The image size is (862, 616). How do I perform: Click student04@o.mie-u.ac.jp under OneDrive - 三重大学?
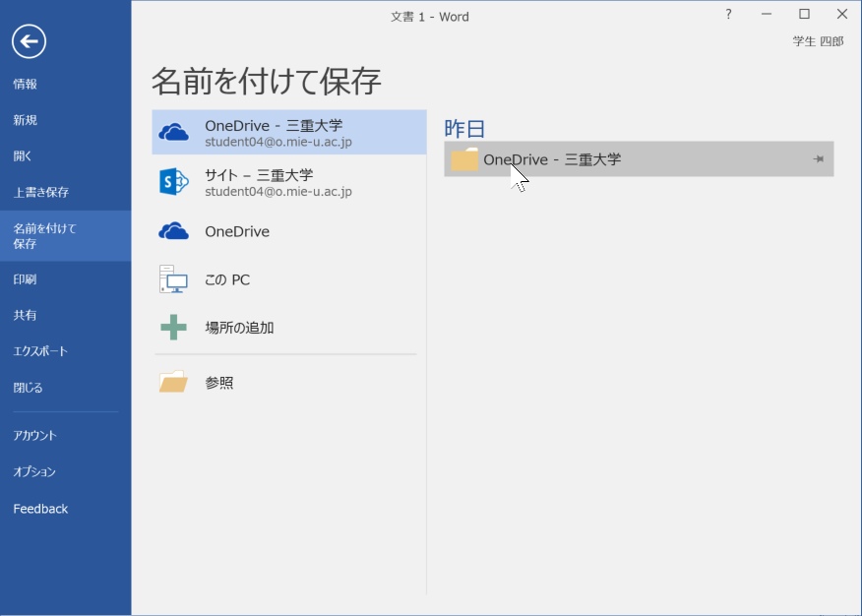pyautogui.click(x=278, y=142)
